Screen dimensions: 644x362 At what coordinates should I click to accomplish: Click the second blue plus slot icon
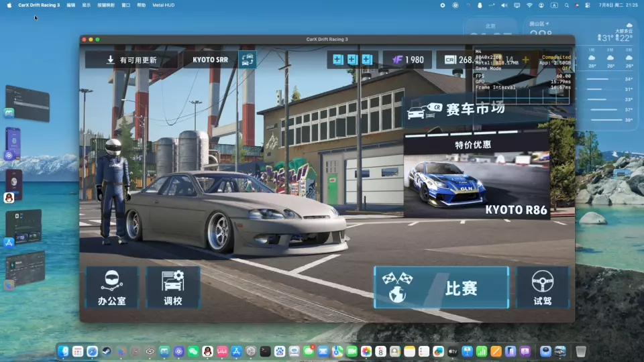[x=352, y=60]
